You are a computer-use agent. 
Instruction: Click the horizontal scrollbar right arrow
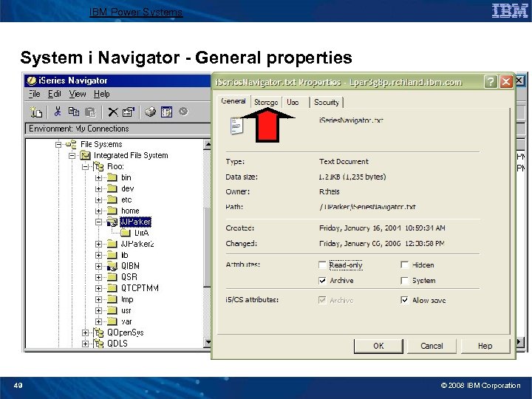coord(520,342)
